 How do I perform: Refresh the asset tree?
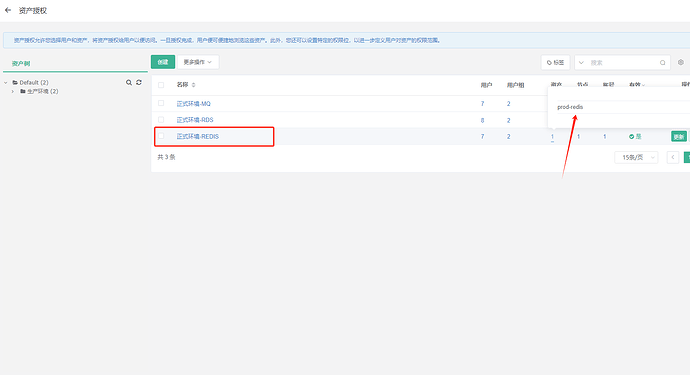(x=139, y=82)
